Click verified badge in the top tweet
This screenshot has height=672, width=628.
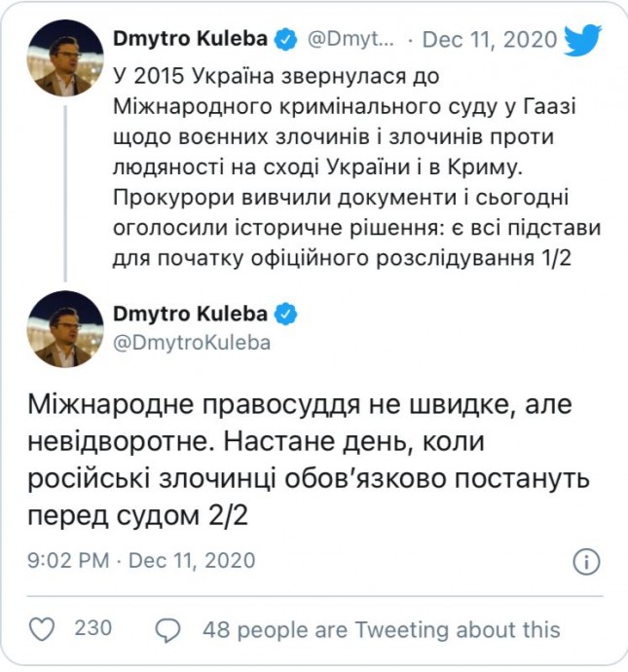(285, 41)
